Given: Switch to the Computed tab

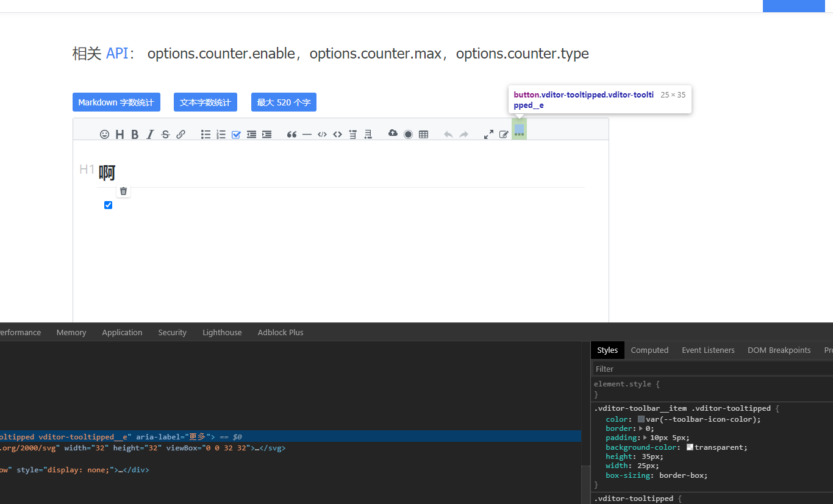Looking at the screenshot, I should point(649,350).
